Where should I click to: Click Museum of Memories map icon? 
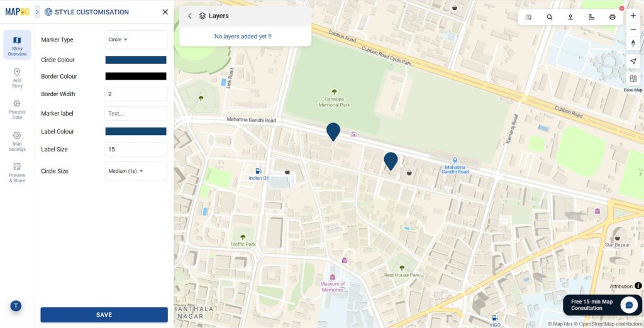click(x=332, y=277)
